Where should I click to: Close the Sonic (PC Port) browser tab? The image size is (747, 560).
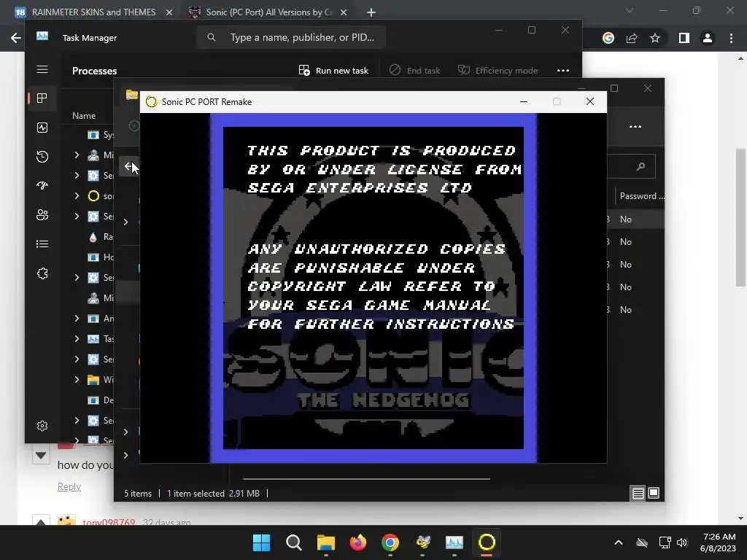(x=344, y=12)
